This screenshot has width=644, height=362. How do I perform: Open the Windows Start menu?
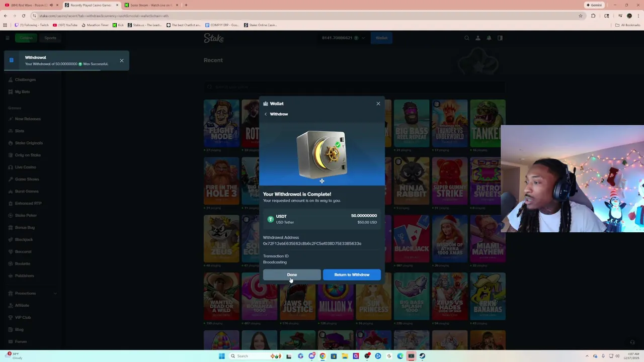click(x=221, y=356)
